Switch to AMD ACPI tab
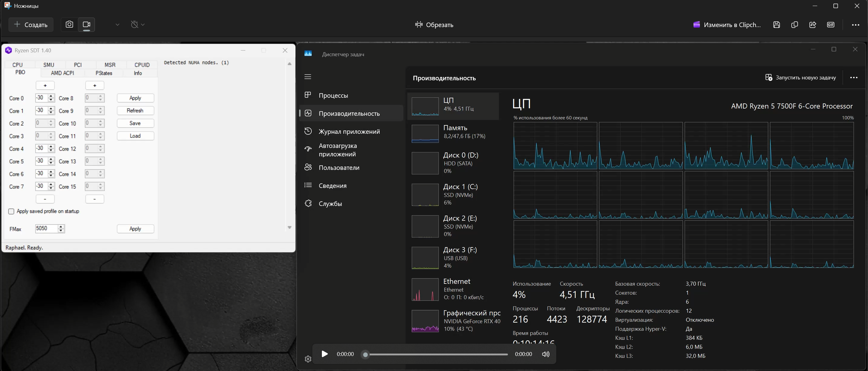Image resolution: width=868 pixels, height=371 pixels. point(63,73)
